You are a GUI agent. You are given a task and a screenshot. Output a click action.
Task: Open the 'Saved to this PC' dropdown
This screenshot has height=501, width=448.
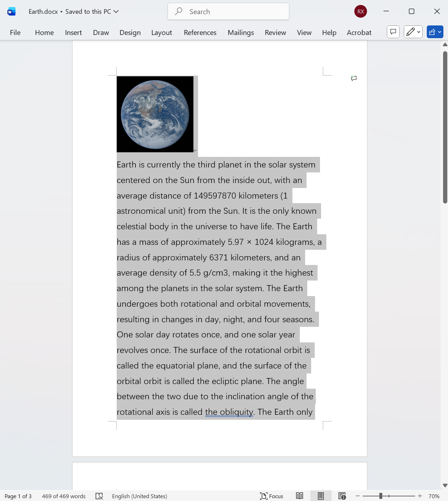(x=116, y=11)
